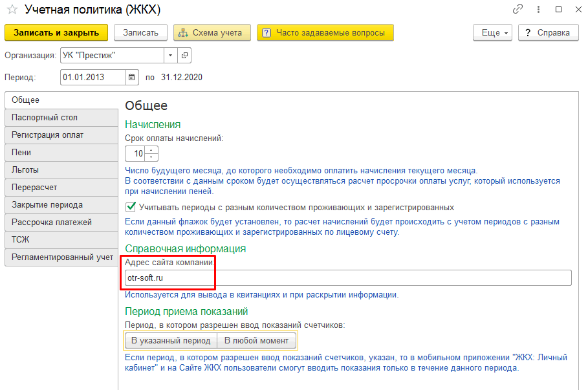This screenshot has height=390, width=588.
Task: Toggle the Учитывать периоды checkbox
Action: 130,208
